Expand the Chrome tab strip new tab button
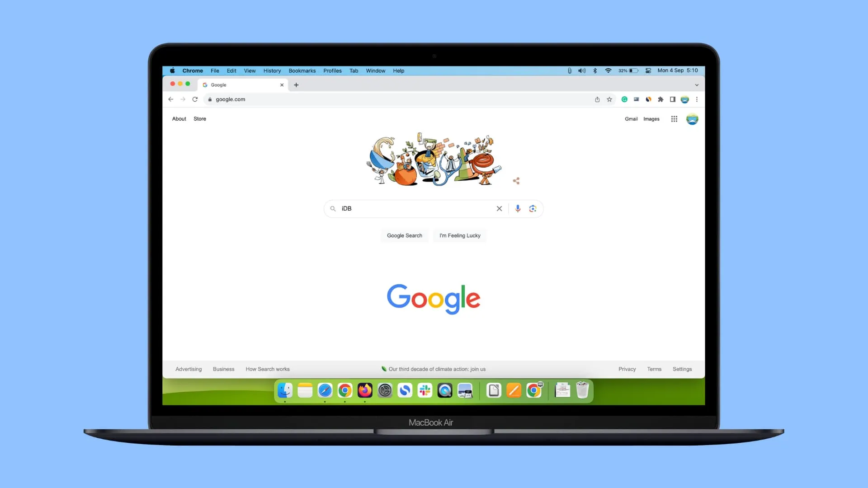The height and width of the screenshot is (488, 868). [x=296, y=84]
